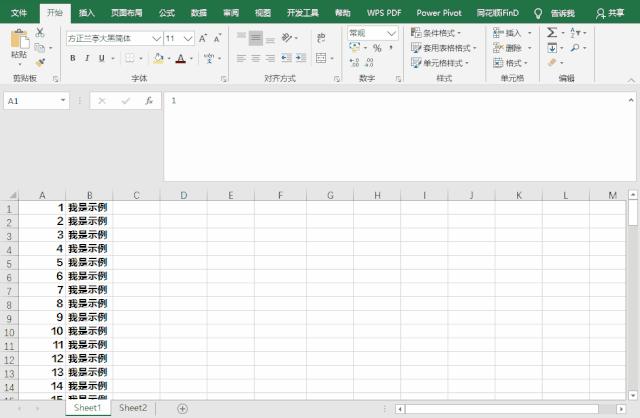The image size is (640, 418).
Task: Click the 插入 insert cells button
Action: (x=507, y=33)
